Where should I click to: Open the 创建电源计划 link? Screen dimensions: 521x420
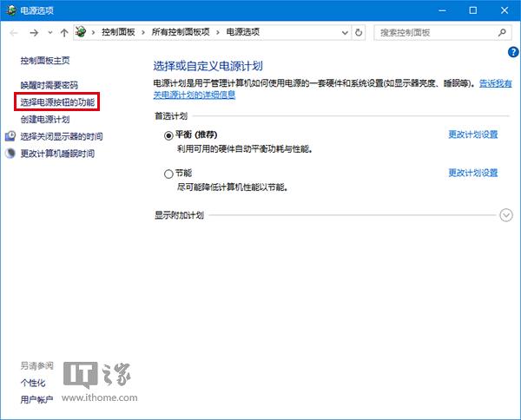tap(45, 119)
